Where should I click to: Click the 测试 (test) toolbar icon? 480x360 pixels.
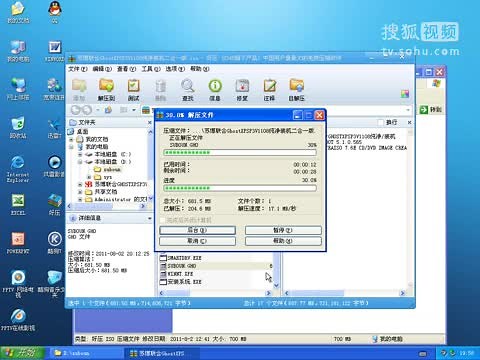(x=133, y=89)
